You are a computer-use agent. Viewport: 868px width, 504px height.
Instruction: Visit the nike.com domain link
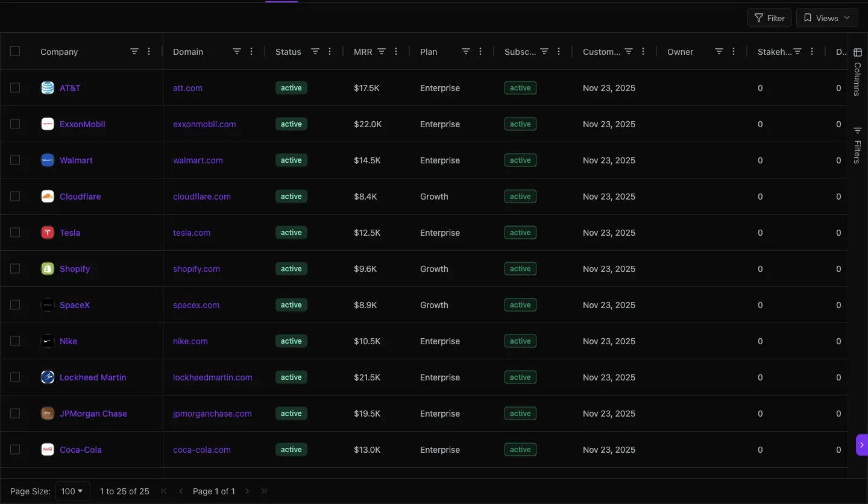point(190,341)
